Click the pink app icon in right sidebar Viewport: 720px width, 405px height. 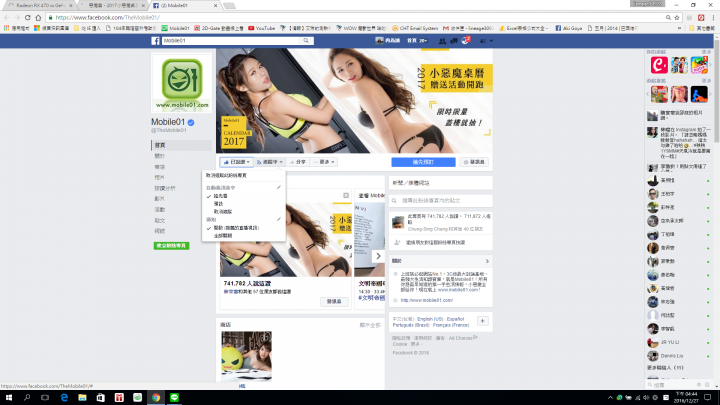point(659,65)
